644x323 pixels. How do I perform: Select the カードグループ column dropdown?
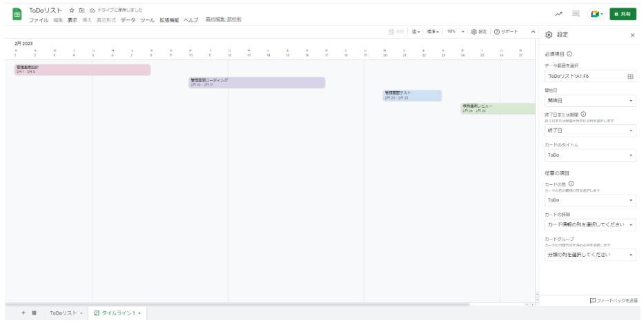pyautogui.click(x=590, y=255)
